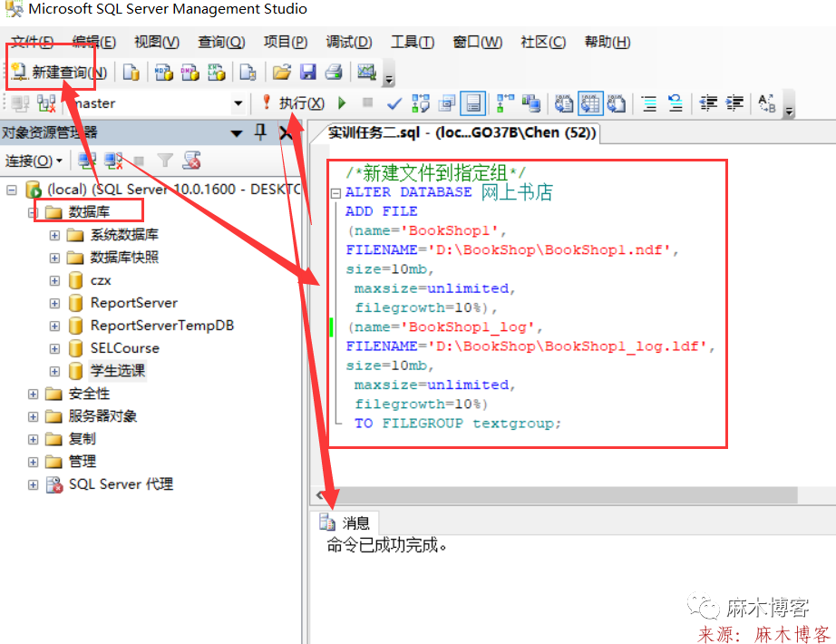Specify values for template parameters icon
The height and width of the screenshot is (644, 836).
click(x=767, y=103)
